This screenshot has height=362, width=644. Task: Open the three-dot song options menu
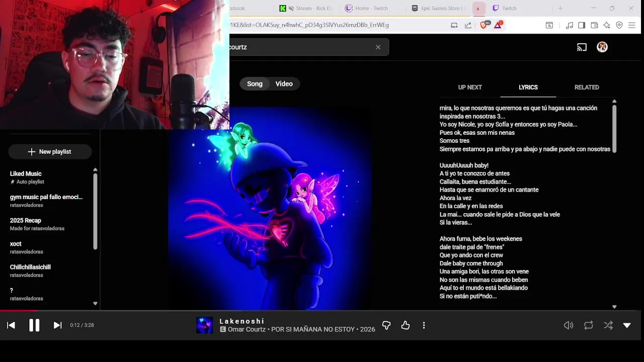[x=424, y=325]
